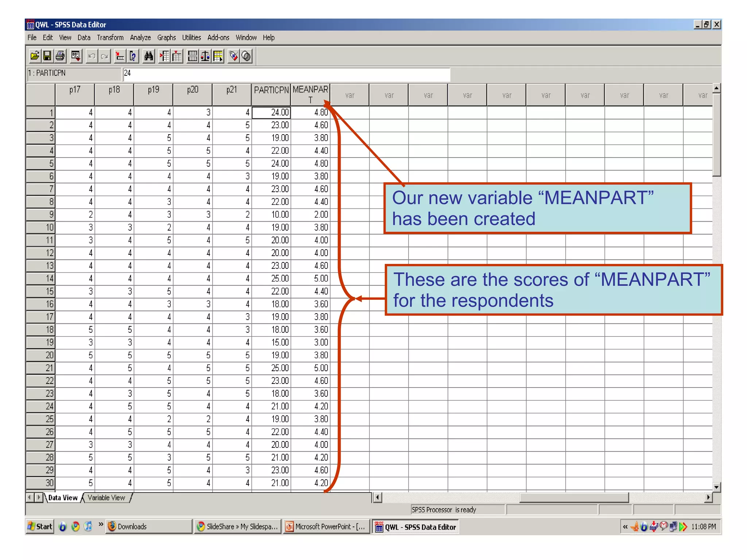
Task: Click the Downloads taskbar button
Action: tap(149, 526)
